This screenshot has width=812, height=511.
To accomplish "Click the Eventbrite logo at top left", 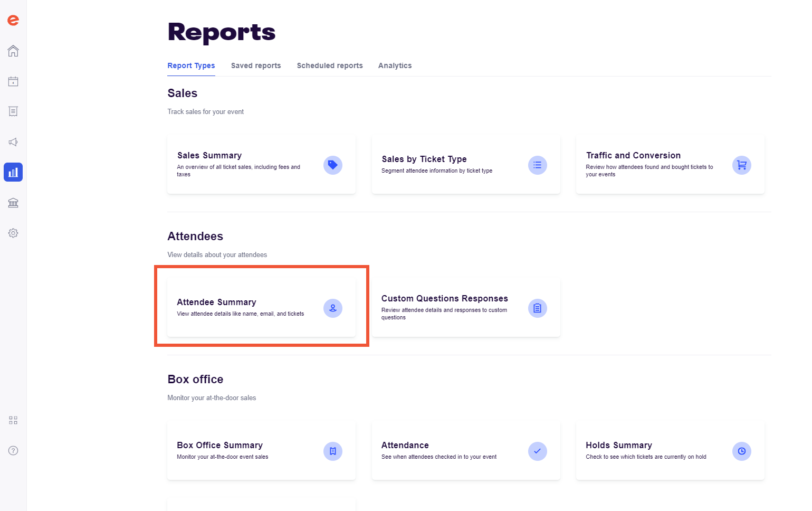I will 13,20.
